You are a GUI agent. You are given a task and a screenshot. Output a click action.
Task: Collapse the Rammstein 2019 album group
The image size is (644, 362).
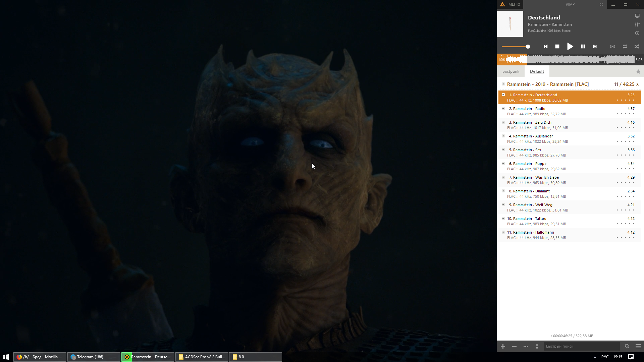coord(638,84)
